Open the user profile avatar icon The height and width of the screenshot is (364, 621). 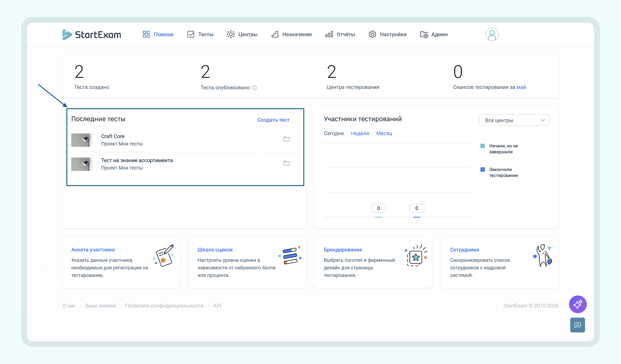pos(492,34)
